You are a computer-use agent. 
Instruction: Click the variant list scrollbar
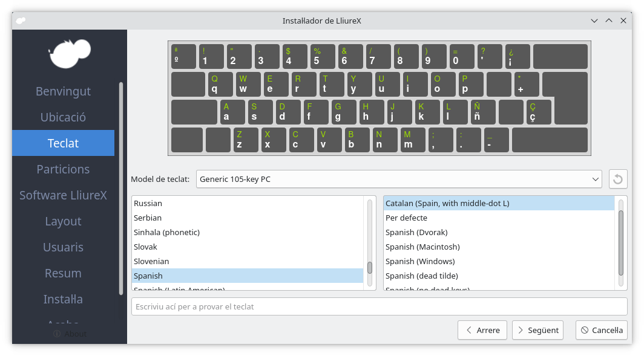pos(620,242)
